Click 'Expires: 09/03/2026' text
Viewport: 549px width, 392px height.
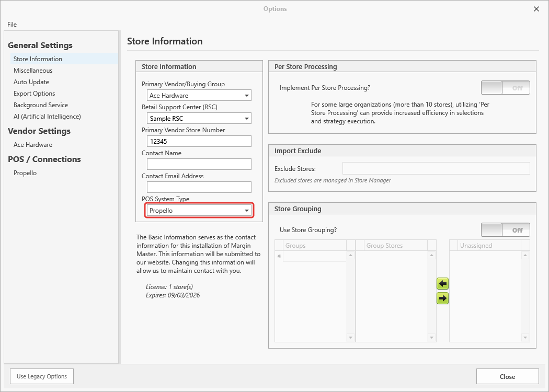pyautogui.click(x=173, y=295)
